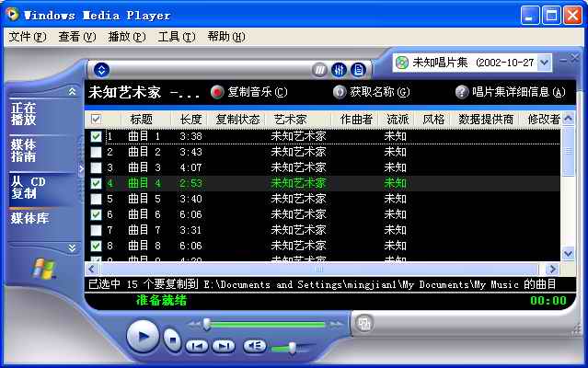Switch to the 正在播放 tab
The width and height of the screenshot is (588, 368).
click(24, 113)
